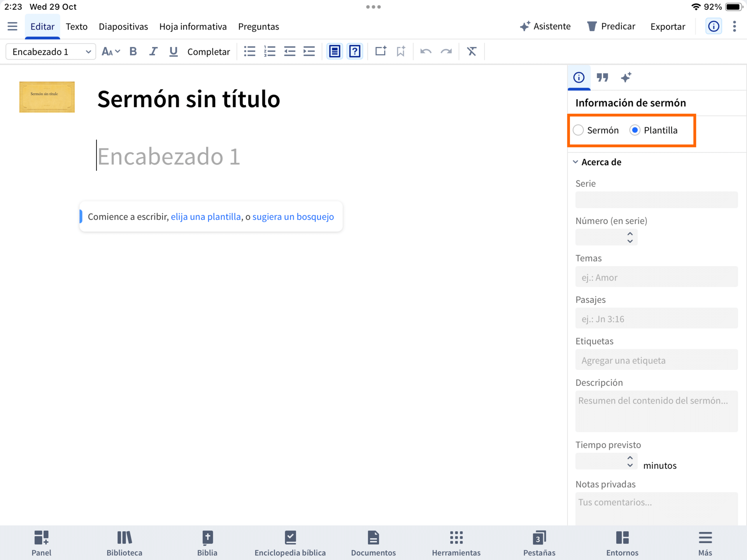747x560 pixels.
Task: Switch to the Texto tab
Action: (77, 26)
